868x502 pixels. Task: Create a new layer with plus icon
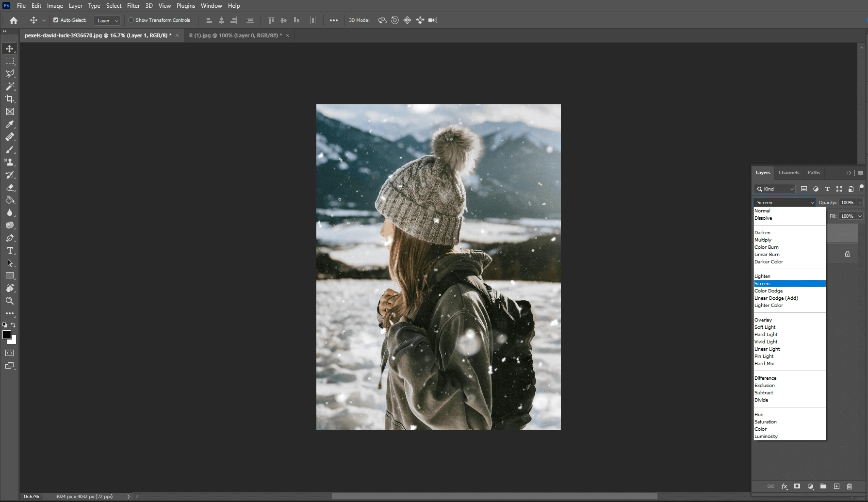tap(836, 486)
